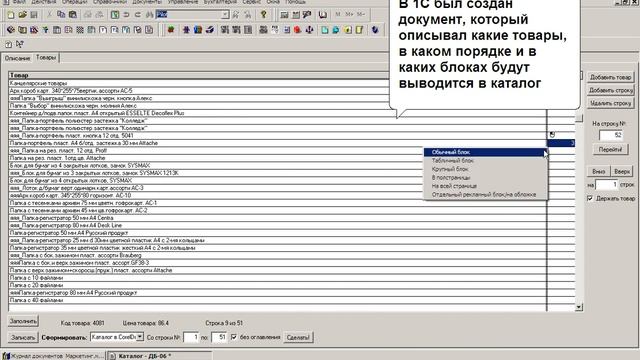
Task: Switch to the 'Описание' tab
Action: click(x=17, y=58)
